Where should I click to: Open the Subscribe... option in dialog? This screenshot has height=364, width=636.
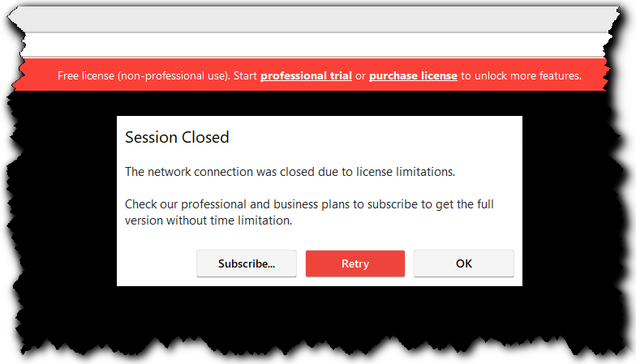(246, 263)
